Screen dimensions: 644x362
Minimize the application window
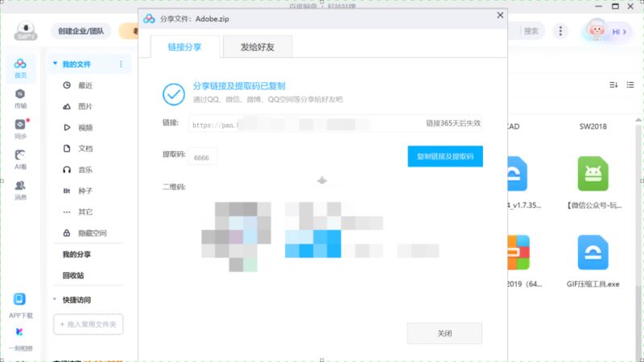[598, 6]
